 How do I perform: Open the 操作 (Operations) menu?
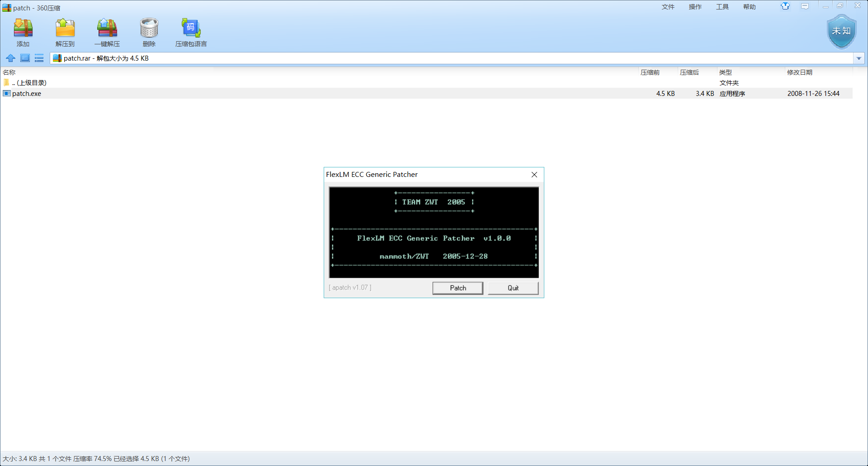click(x=695, y=7)
